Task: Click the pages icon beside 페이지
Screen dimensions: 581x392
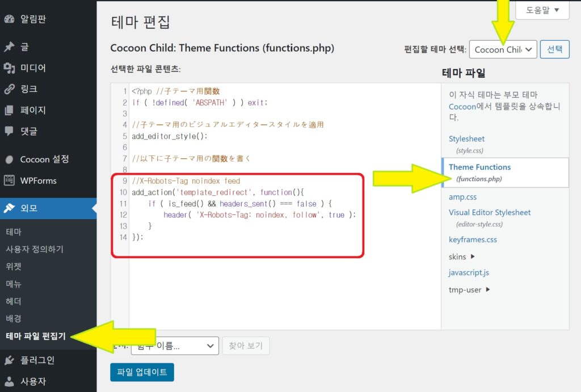Action: coord(9,110)
